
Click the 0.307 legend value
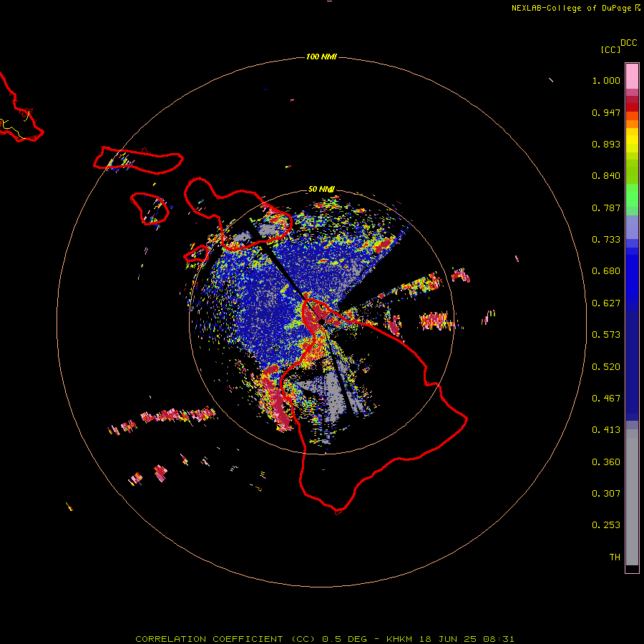[x=606, y=494]
